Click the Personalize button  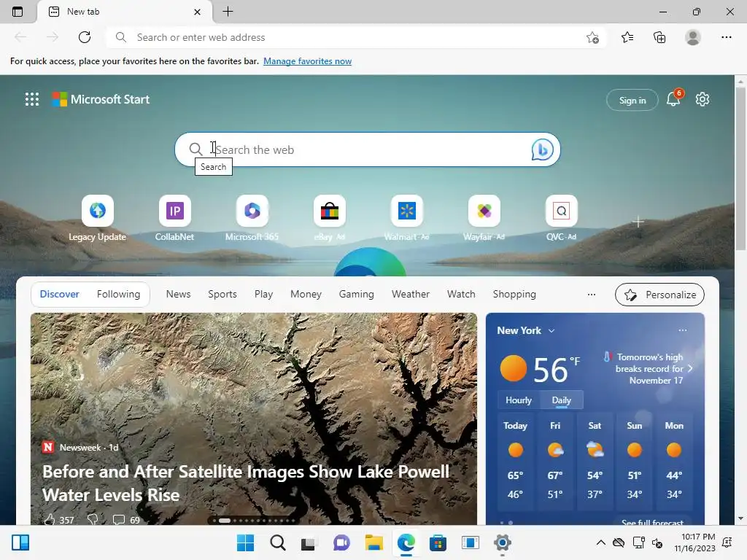tap(659, 295)
